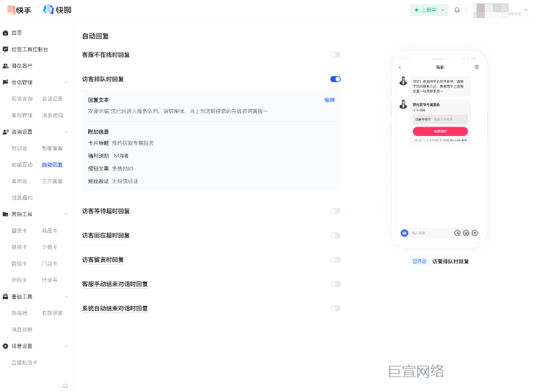
Task: Open 直播私信卡 in sidebar
Action: (25, 362)
